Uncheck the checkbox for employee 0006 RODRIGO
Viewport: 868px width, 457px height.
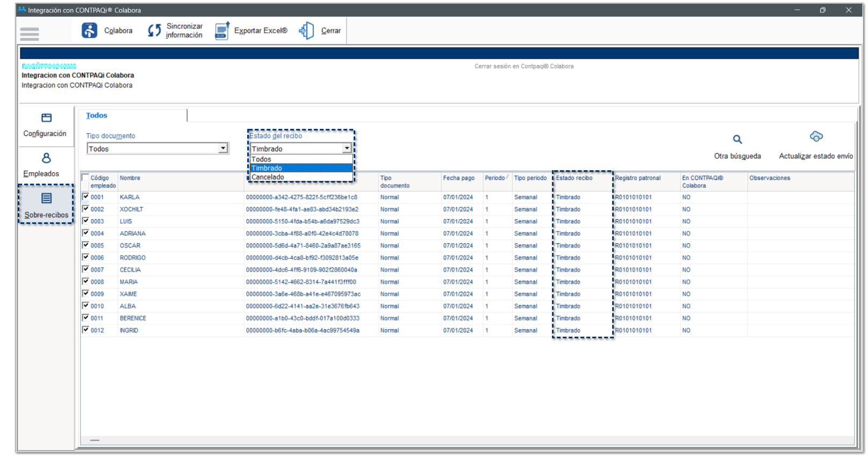tap(85, 257)
